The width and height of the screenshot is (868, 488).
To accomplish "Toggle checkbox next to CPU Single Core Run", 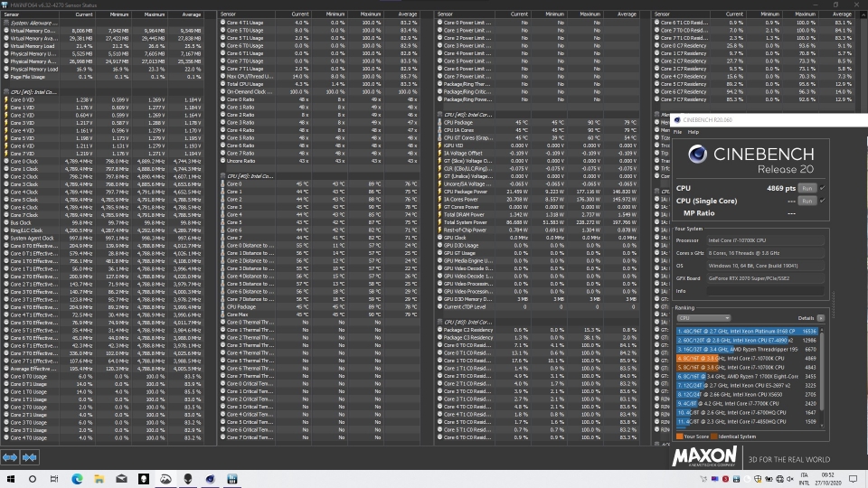I will [822, 201].
